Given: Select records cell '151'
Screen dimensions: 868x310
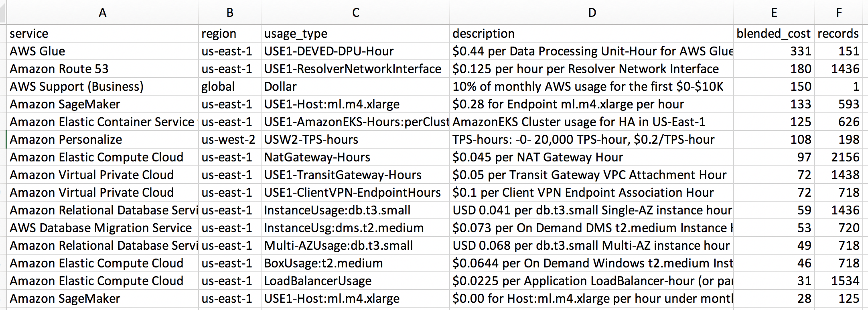Looking at the screenshot, I should pyautogui.click(x=839, y=51).
